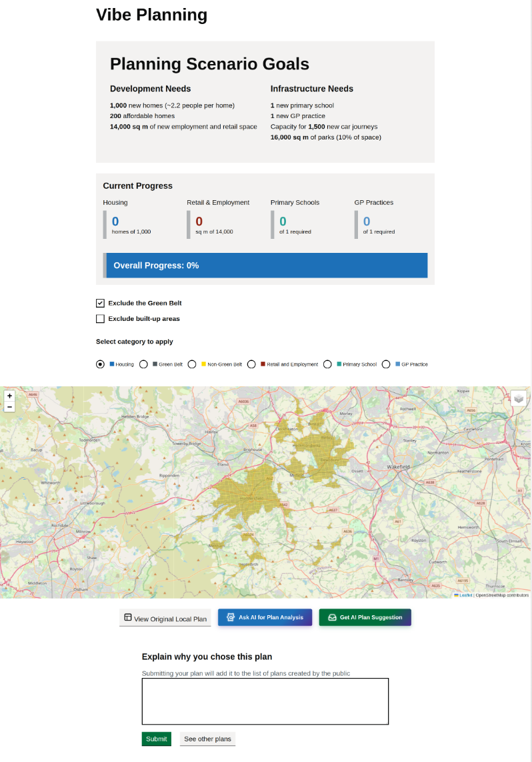Click the Overall Progress bar

265,265
